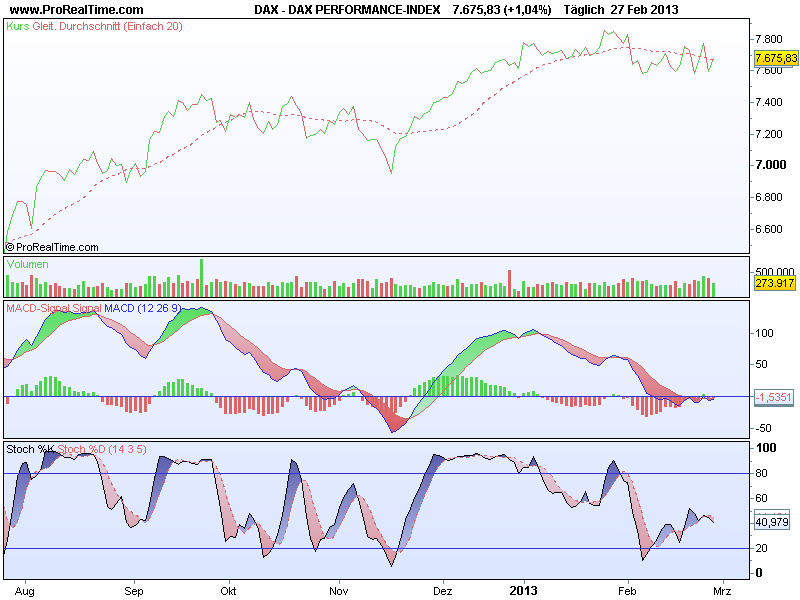Viewport: 800px width, 600px height.
Task: Click the 50 label on MACD axis
Action: click(x=761, y=364)
